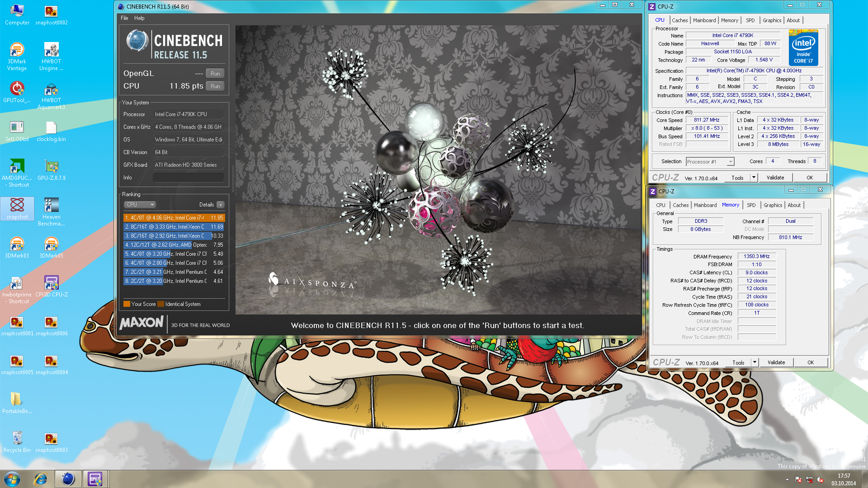
Task: Select the snapshot desktop icon
Action: pos(17,209)
